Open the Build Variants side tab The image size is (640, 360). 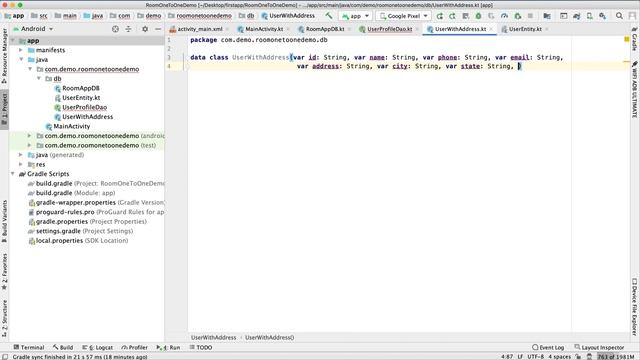[x=4, y=221]
